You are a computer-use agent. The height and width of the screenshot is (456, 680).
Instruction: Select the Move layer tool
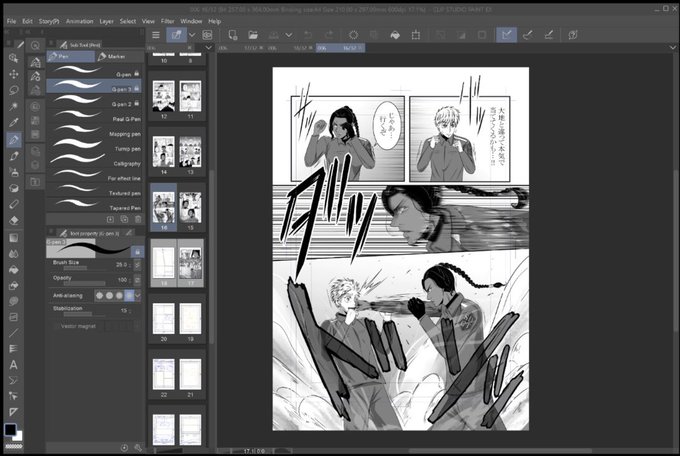pyautogui.click(x=13, y=74)
